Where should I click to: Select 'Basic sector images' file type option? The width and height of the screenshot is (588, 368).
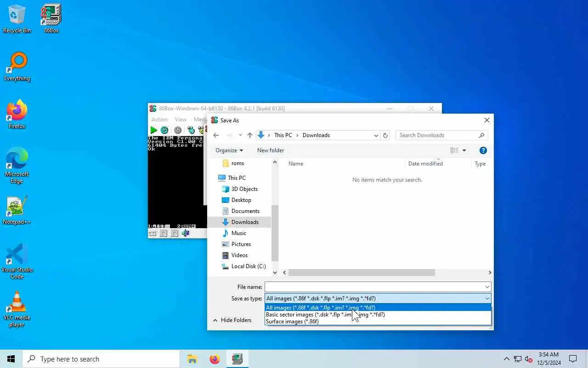(x=378, y=315)
